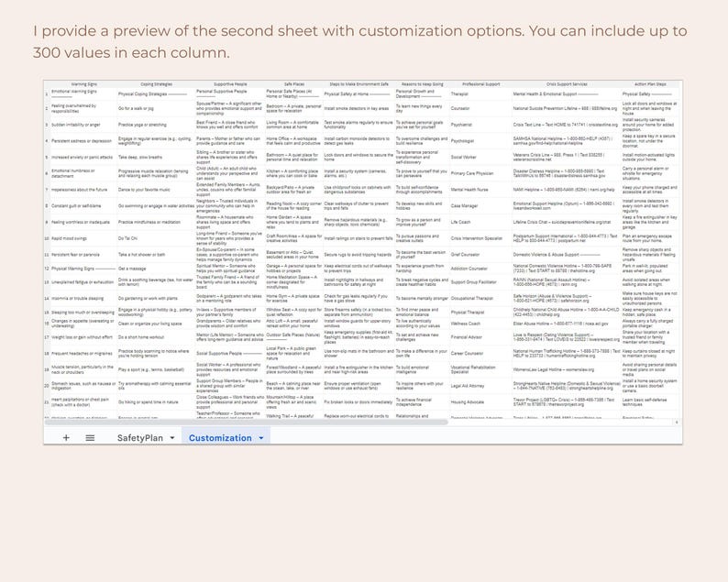Click the 'Constant guilt or self-blame' cell
This screenshot has height=582, width=728.
[x=84, y=205]
